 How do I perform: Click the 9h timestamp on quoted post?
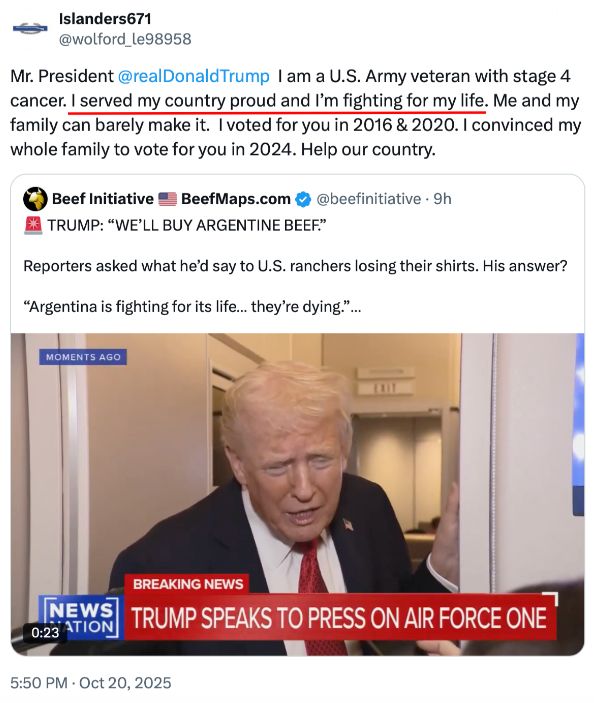tap(442, 199)
